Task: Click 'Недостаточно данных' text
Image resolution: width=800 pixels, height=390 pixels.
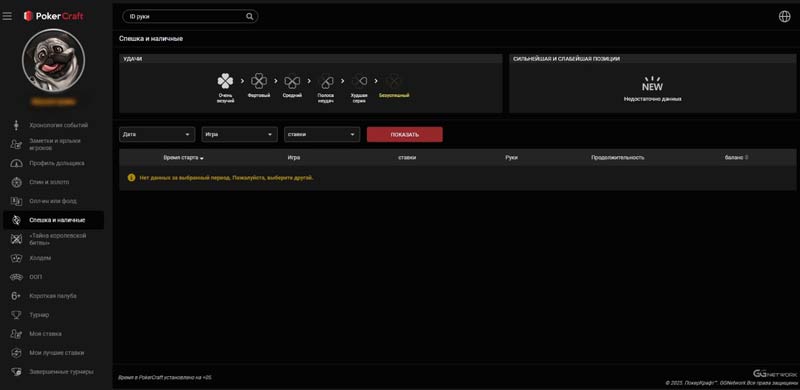Action: (x=652, y=99)
